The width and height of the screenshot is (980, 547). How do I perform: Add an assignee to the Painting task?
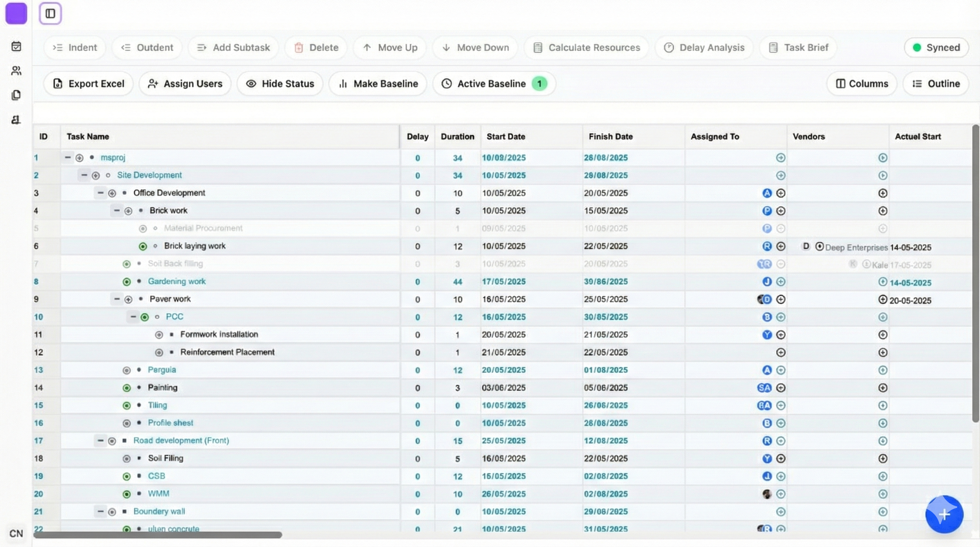[x=781, y=388]
